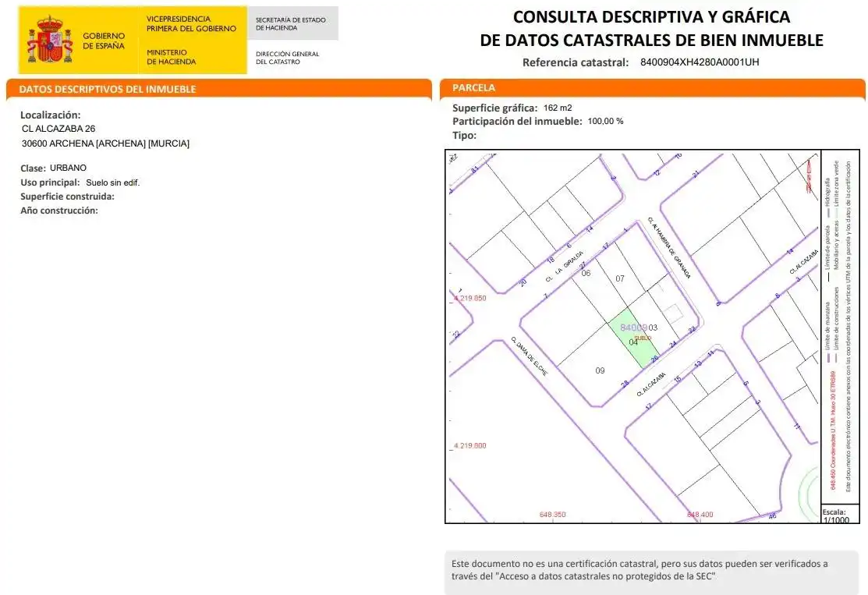
Task: Click 'VICEPRESIDENCIA PRIMERA DEL GOBIERNO' text
Action: point(191,24)
